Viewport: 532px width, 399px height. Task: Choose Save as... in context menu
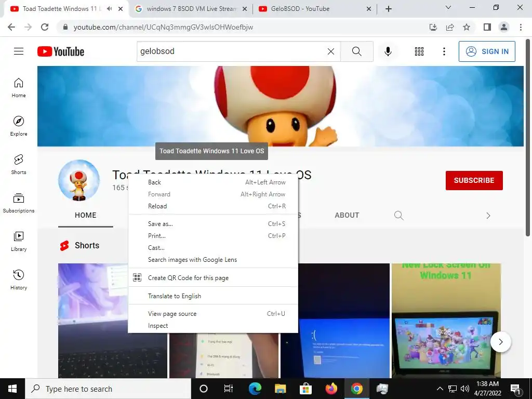coord(213,223)
